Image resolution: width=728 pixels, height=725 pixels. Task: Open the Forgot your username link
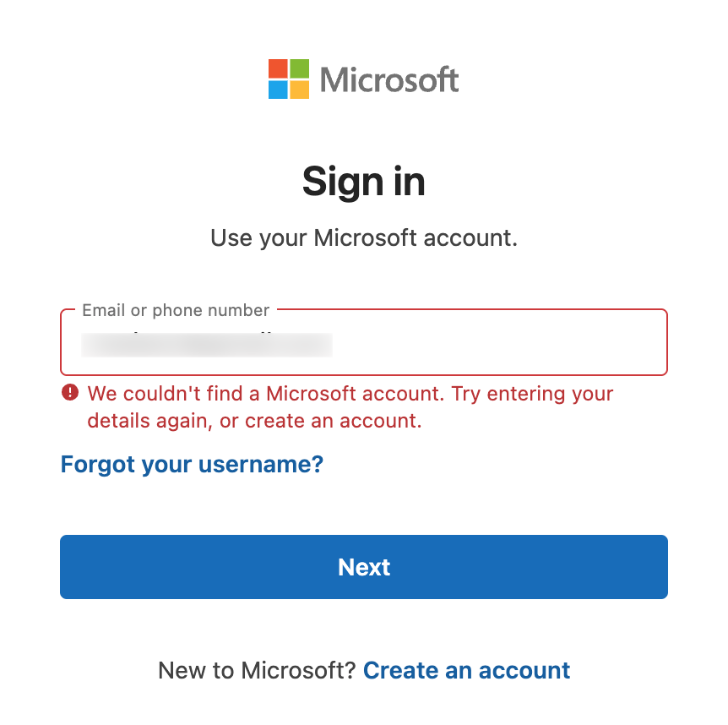(x=191, y=464)
